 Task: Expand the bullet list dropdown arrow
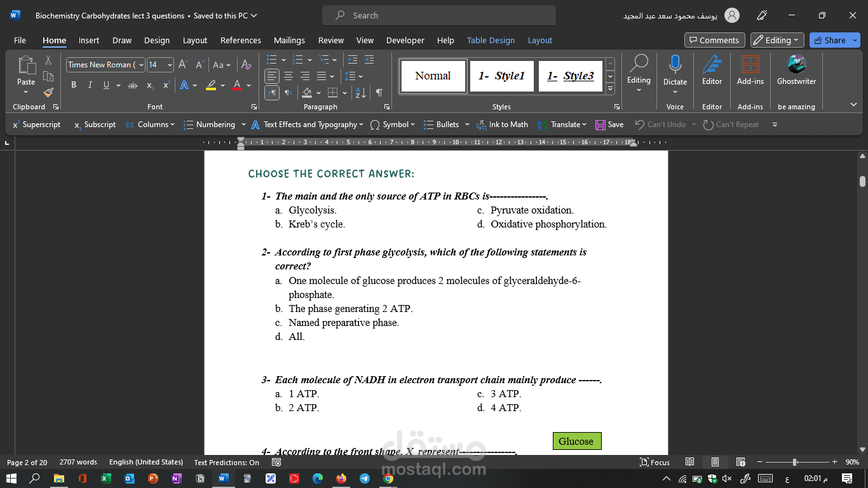(282, 60)
